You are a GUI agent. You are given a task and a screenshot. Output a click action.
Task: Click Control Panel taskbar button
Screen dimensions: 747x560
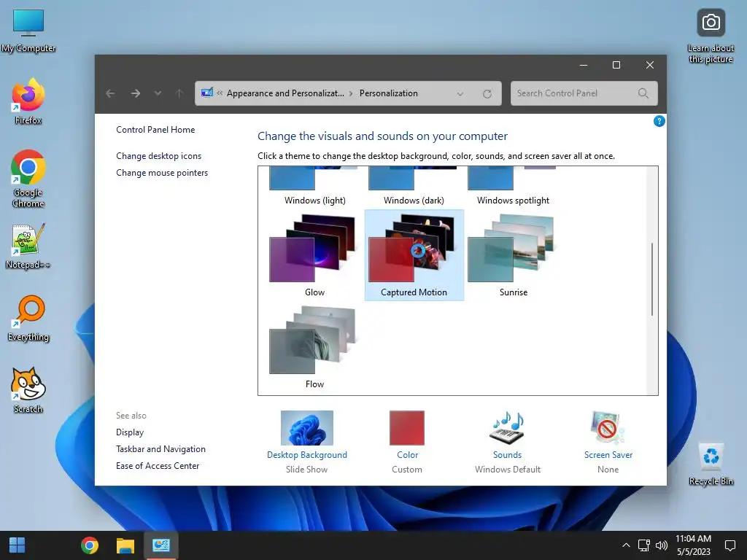[x=161, y=545]
